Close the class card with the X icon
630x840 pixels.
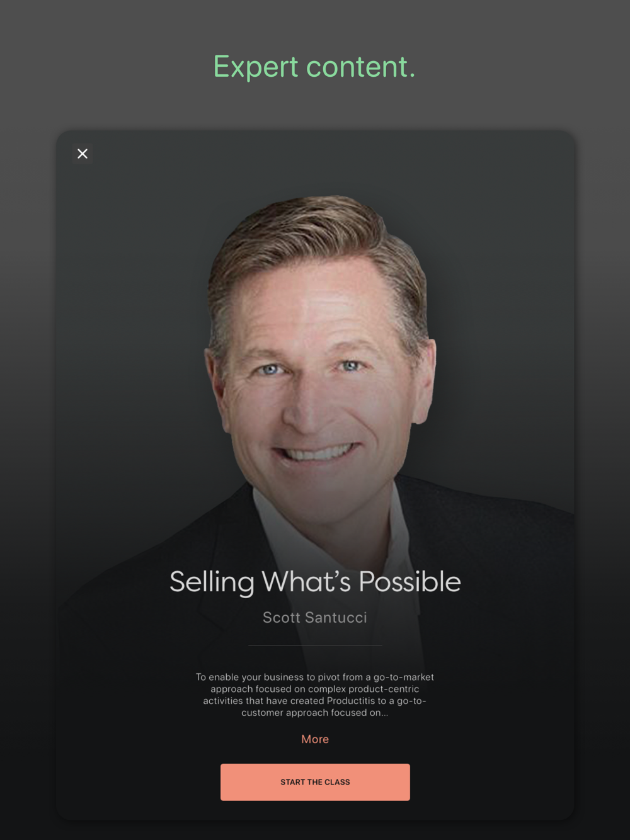[x=83, y=154]
